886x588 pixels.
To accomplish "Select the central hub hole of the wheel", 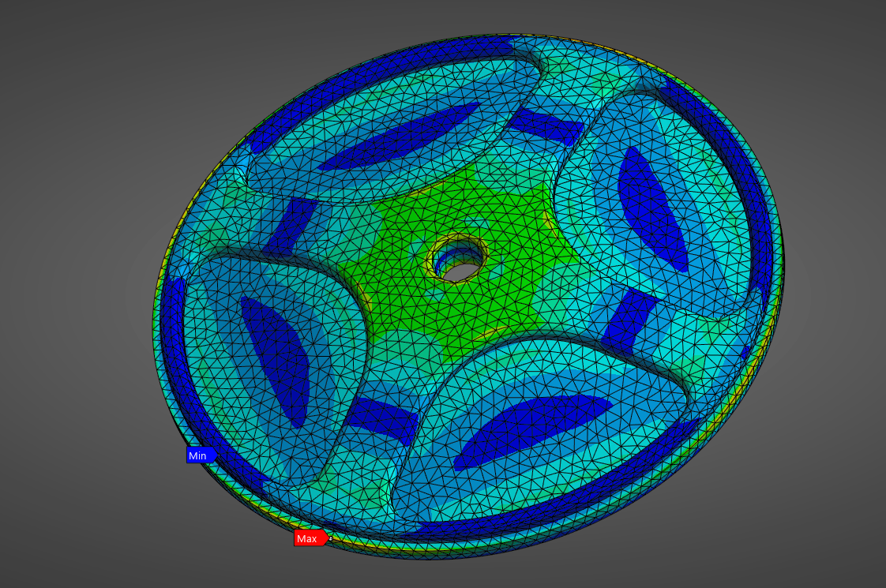I will click(459, 261).
